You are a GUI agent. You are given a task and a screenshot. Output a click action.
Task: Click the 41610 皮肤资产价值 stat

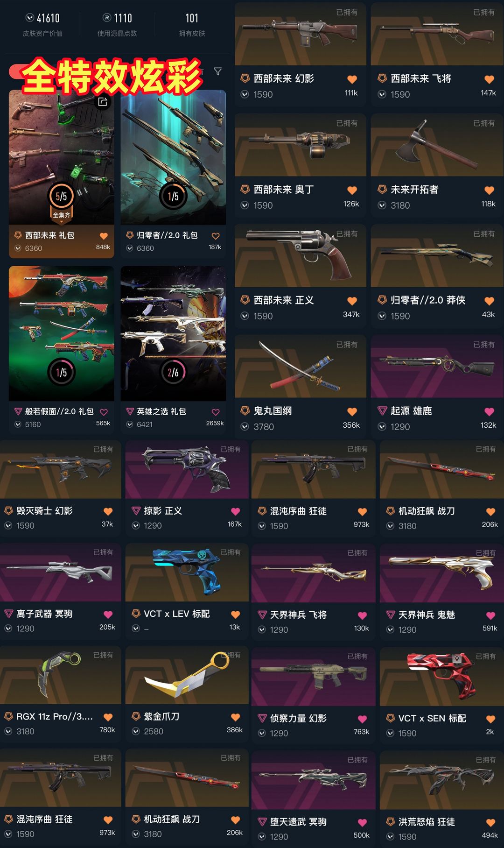click(x=42, y=24)
